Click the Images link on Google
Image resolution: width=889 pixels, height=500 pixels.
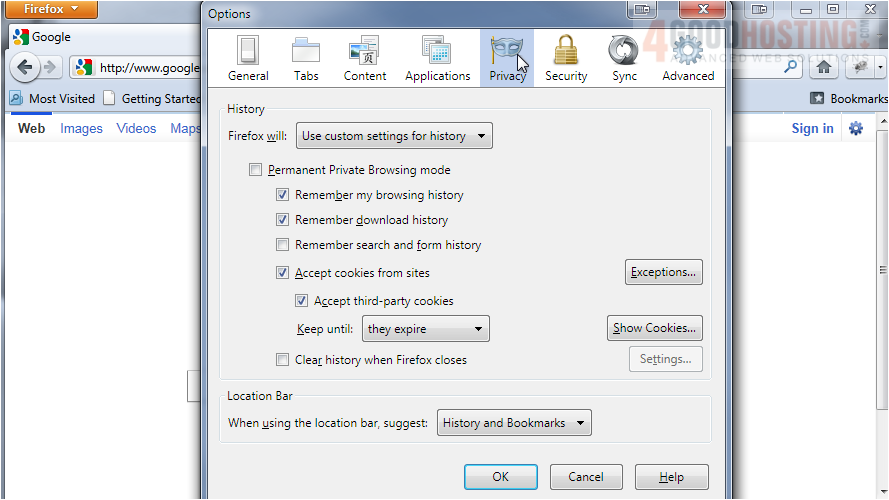point(81,129)
